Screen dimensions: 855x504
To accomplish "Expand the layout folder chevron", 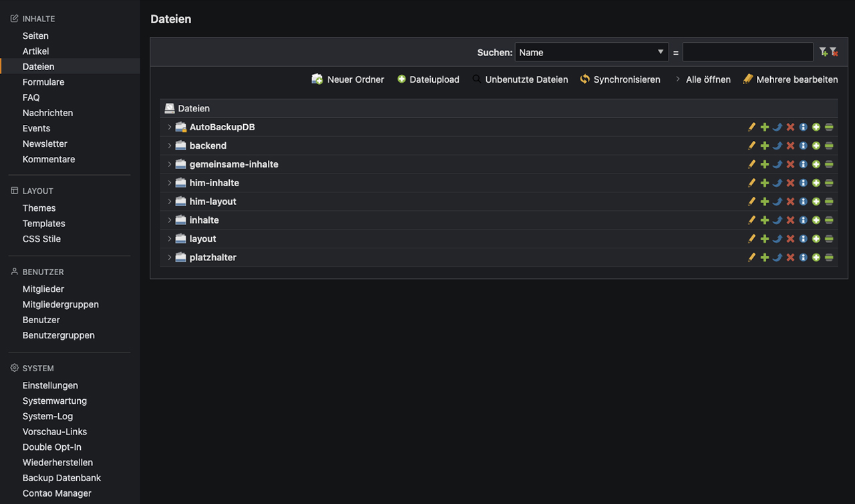I will [x=170, y=239].
